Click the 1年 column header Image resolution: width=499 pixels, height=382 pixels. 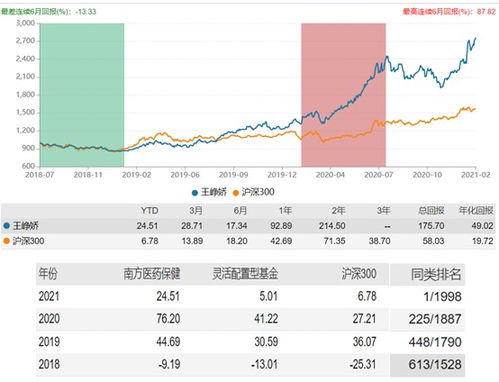click(285, 211)
